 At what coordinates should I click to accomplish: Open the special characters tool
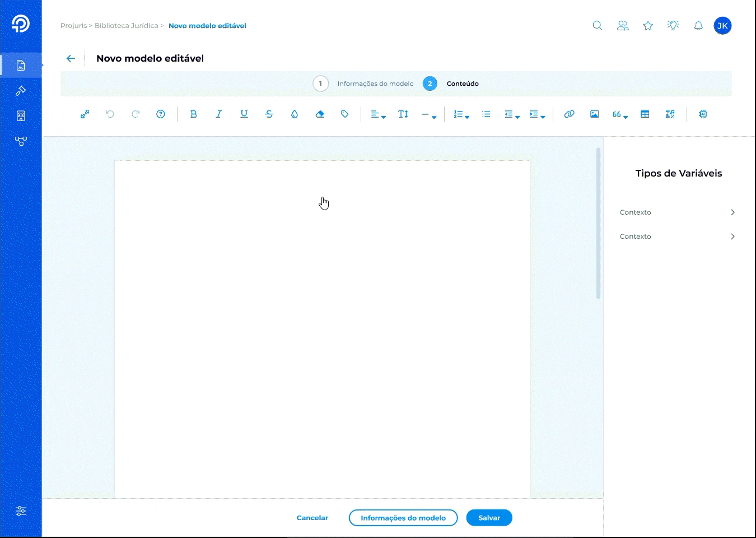coord(670,114)
